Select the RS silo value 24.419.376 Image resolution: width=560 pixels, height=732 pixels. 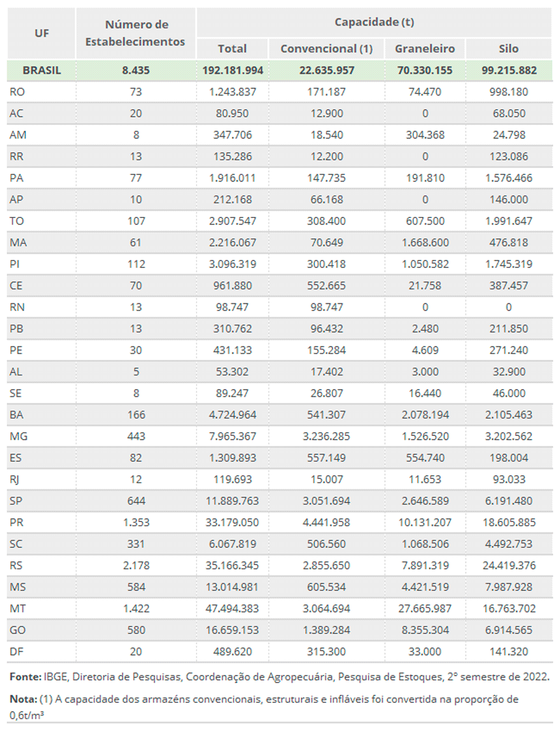(x=509, y=566)
